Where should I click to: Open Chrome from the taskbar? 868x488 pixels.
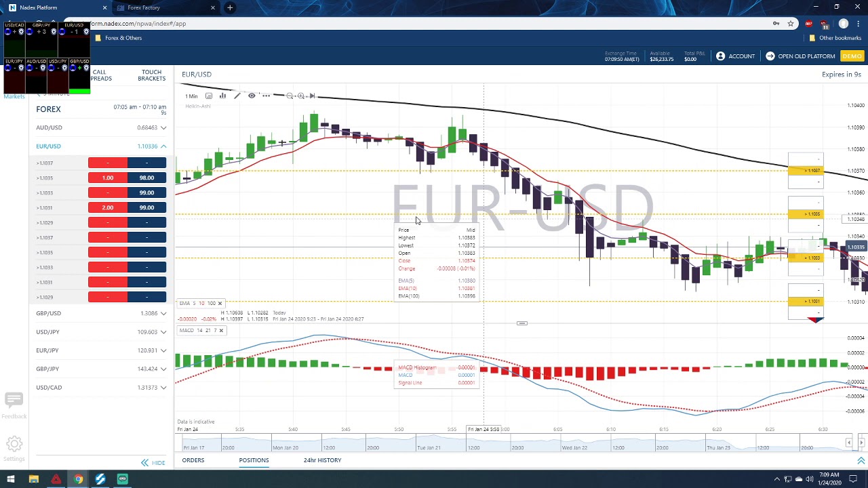point(78,479)
